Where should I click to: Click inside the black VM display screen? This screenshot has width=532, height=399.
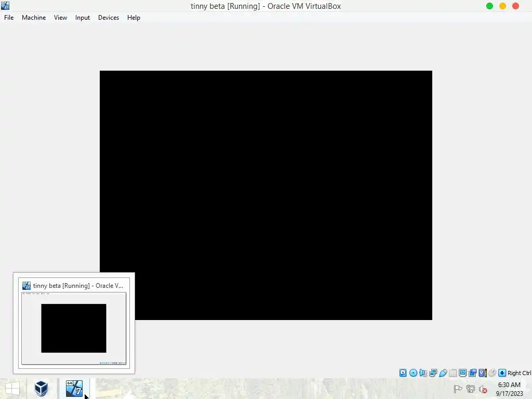coord(265,195)
